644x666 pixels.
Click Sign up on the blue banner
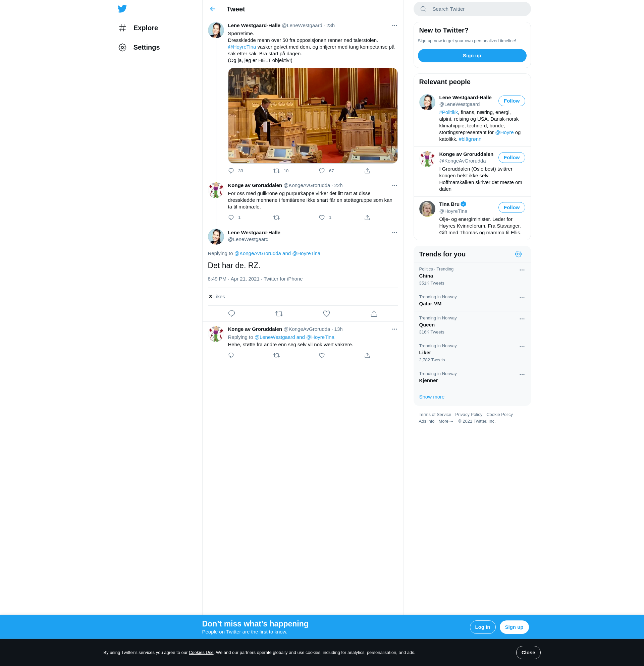point(514,627)
